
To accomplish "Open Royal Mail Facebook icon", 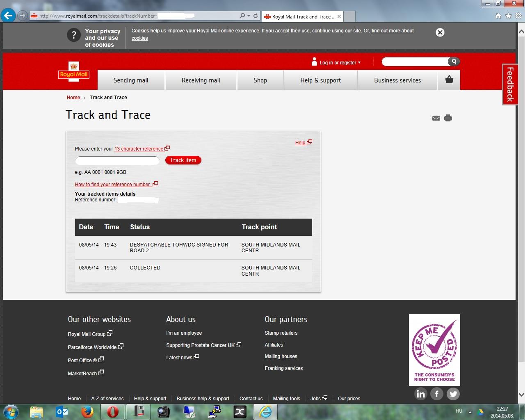I will click(437, 394).
